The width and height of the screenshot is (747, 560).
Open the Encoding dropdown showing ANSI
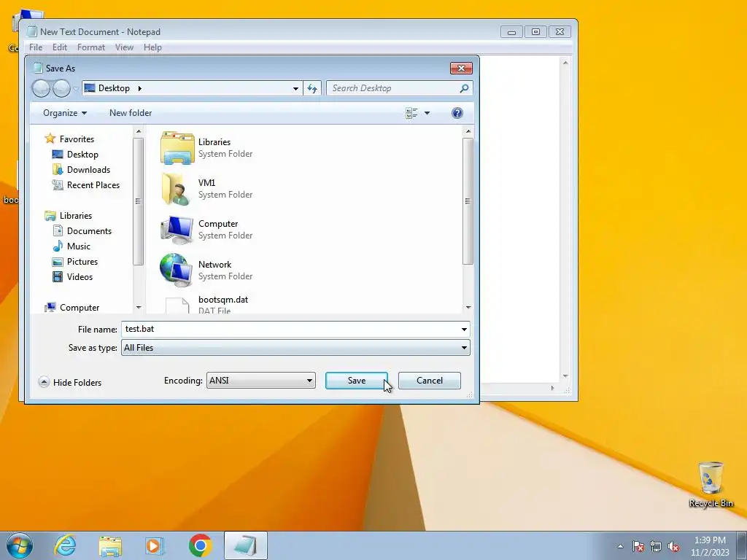[x=260, y=381]
